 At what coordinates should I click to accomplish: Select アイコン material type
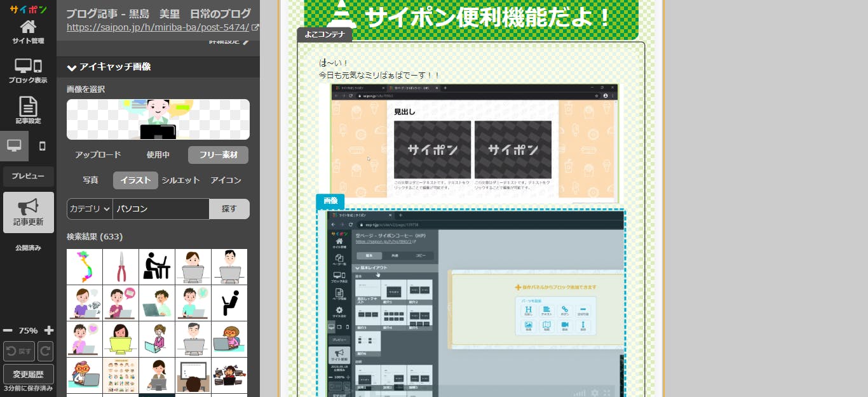pos(226,180)
